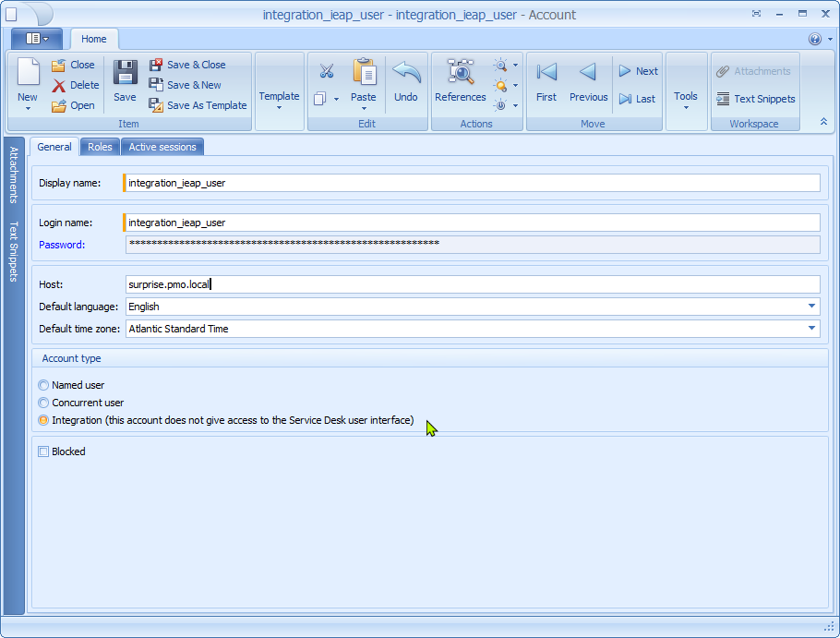The width and height of the screenshot is (840, 638).
Task: Tick the Blocked checkbox
Action: point(43,451)
